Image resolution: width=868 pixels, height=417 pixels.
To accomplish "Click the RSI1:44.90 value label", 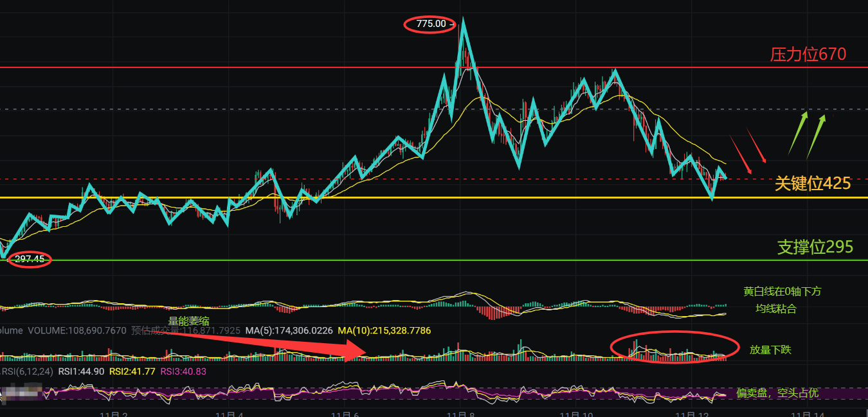I will click(82, 371).
